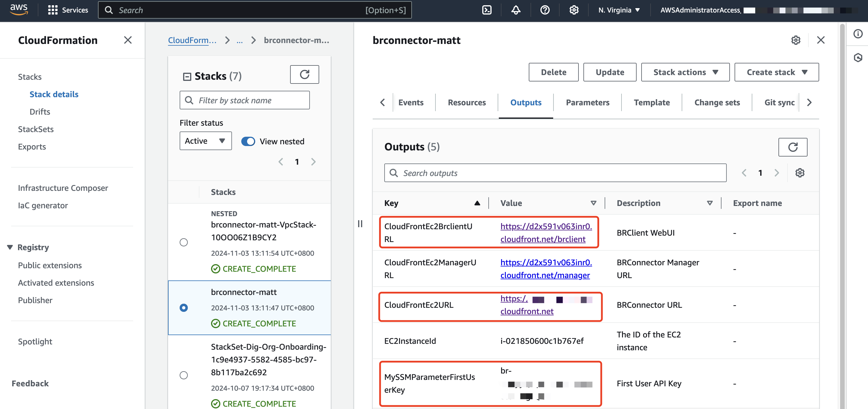
Task: Open Stack details in the sidebar
Action: click(x=54, y=95)
